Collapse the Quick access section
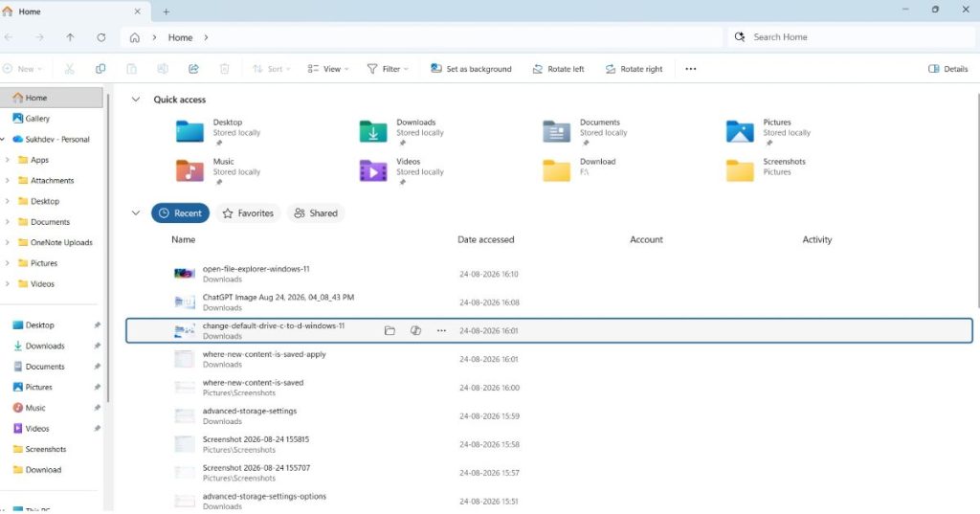Viewport: 980px width, 514px height. (136, 100)
